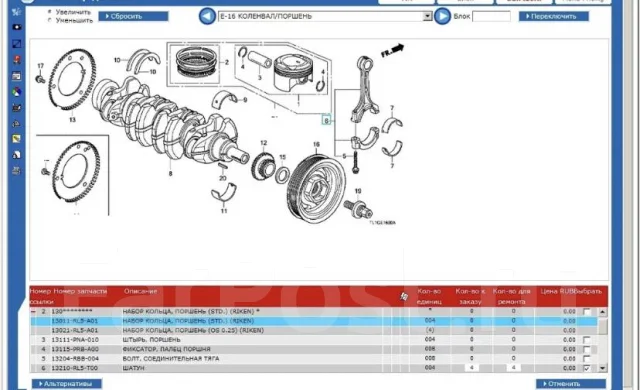The height and width of the screenshot is (390, 640).
Task: Click callout 8 under the crankshaft
Action: pos(170,174)
